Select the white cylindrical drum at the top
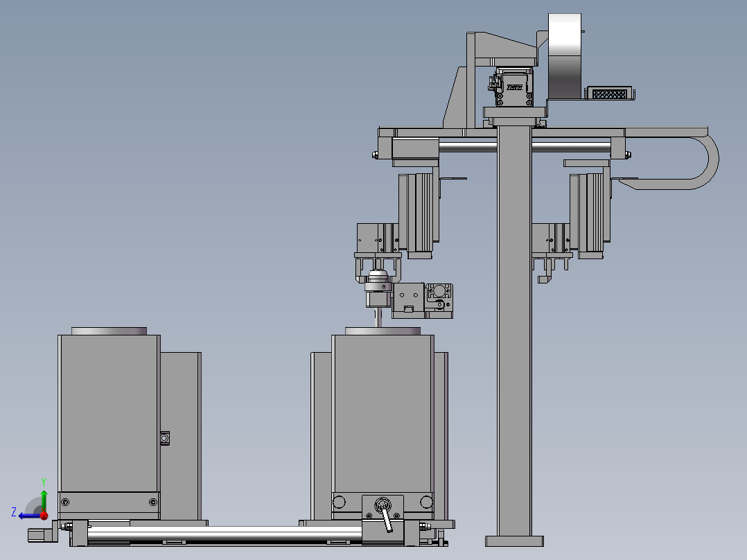Image resolution: width=747 pixels, height=560 pixels. 565,56
